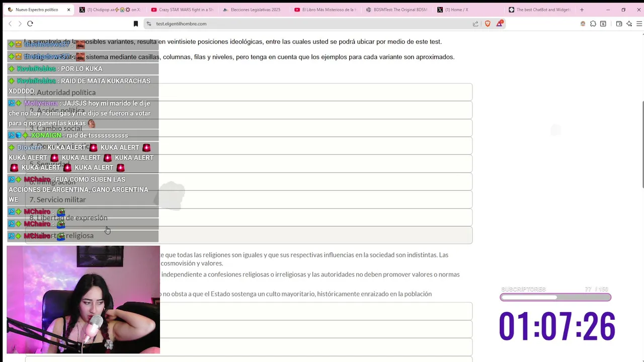Expand the 3. Cambio social section
Viewport: 644px width, 362px height.
pyautogui.click(x=249, y=128)
